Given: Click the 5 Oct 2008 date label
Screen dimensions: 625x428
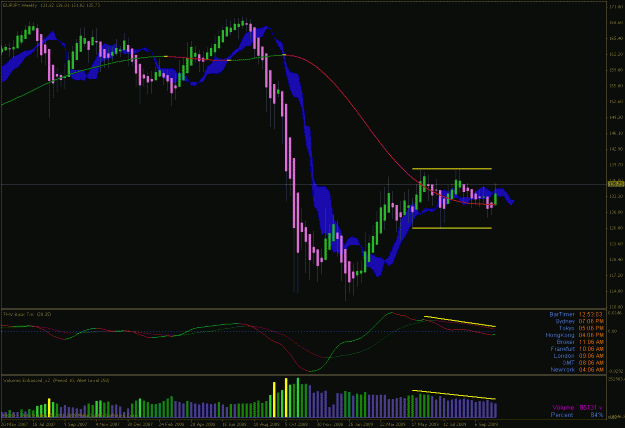Looking at the screenshot, I should click(x=297, y=425).
